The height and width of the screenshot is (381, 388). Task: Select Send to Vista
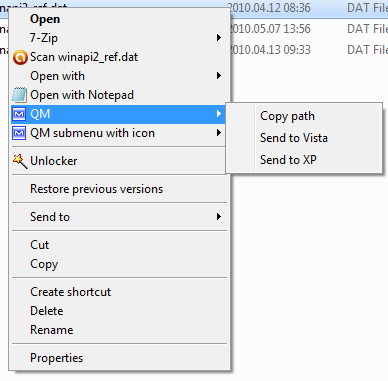(x=294, y=138)
